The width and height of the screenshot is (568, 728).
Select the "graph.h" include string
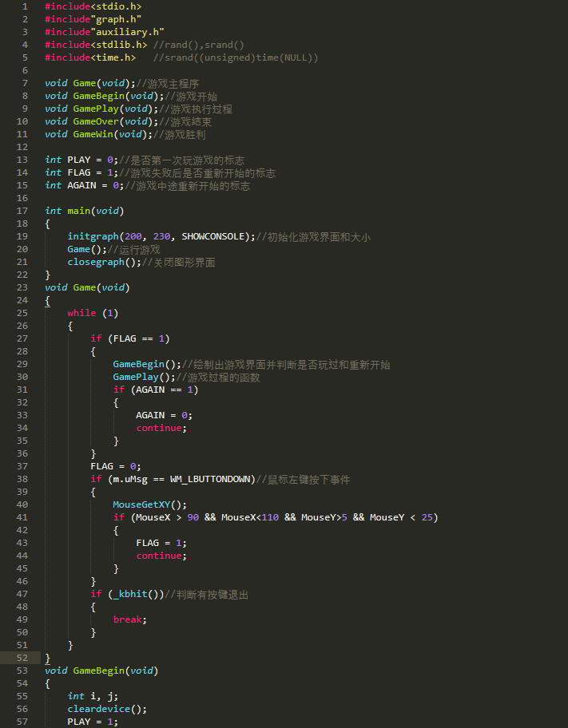tap(116, 19)
